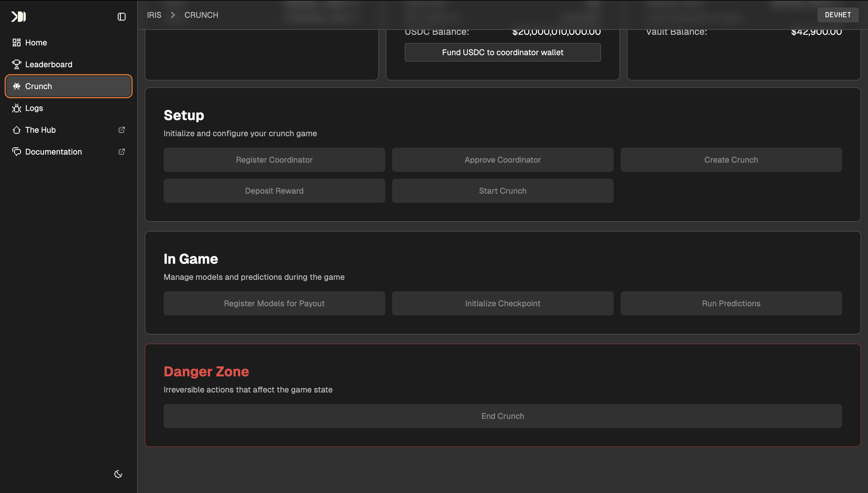Click the Leaderboard trophy icon
This screenshot has width=868, height=493.
(17, 64)
